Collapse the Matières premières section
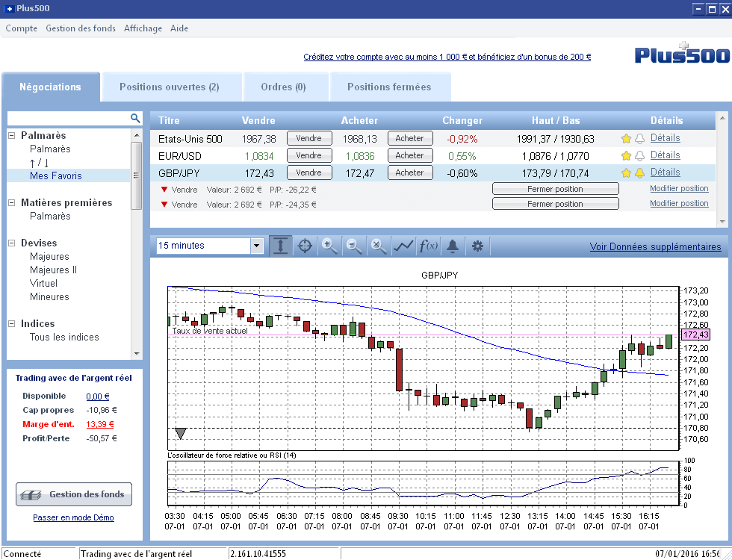732x560 pixels. [12, 202]
